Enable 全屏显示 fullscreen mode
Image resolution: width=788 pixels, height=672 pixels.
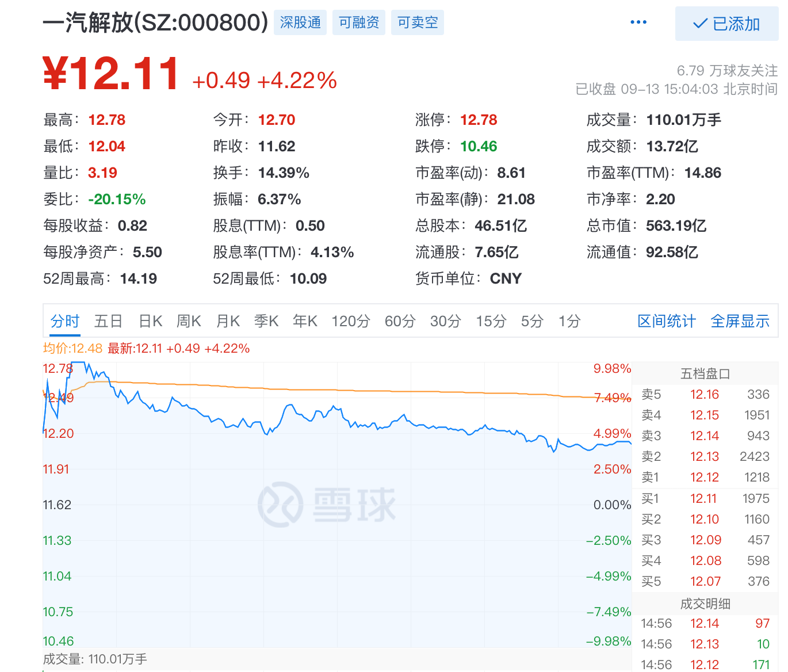740,321
